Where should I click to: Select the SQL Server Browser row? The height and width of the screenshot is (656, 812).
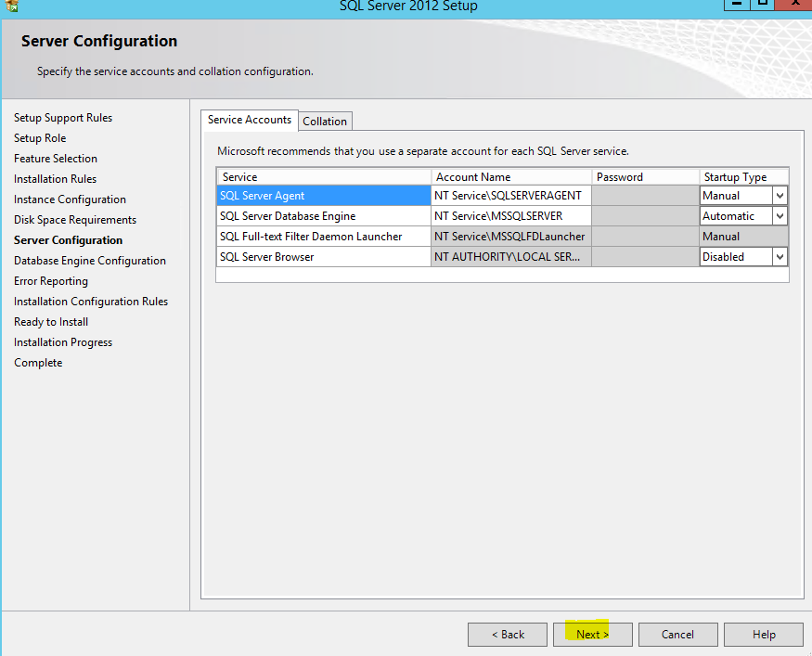click(x=324, y=257)
